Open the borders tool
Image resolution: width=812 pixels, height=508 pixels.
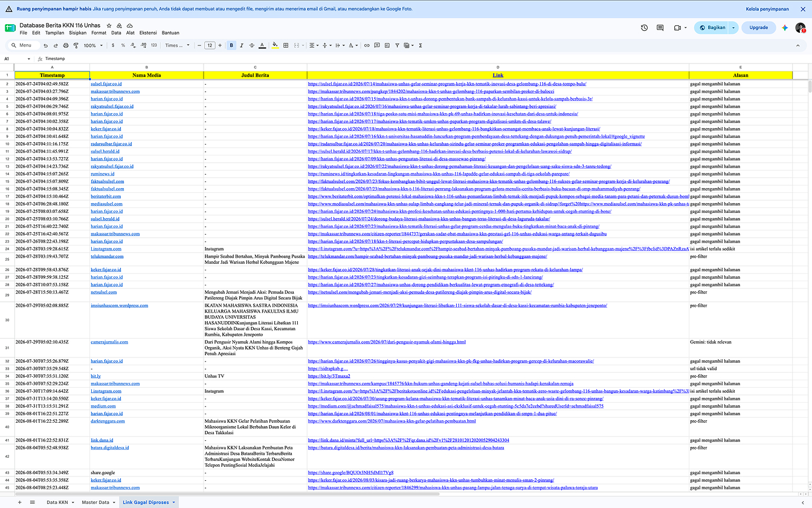pyautogui.click(x=286, y=45)
